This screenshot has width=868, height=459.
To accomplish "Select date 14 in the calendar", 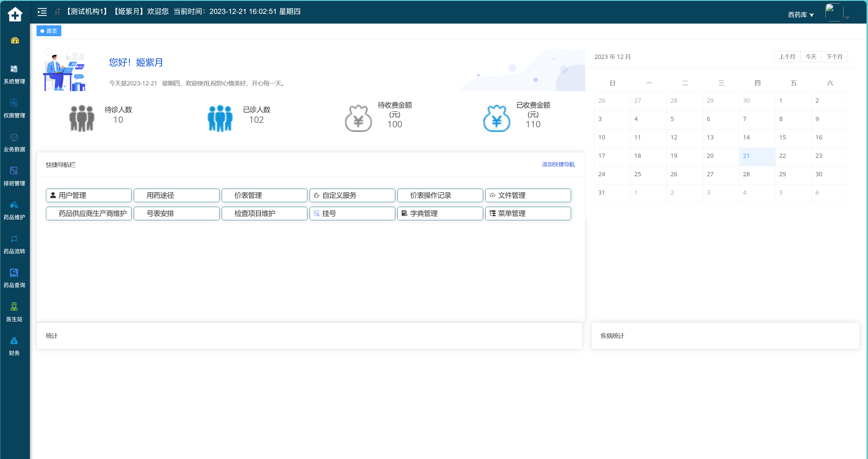I will click(x=757, y=139).
